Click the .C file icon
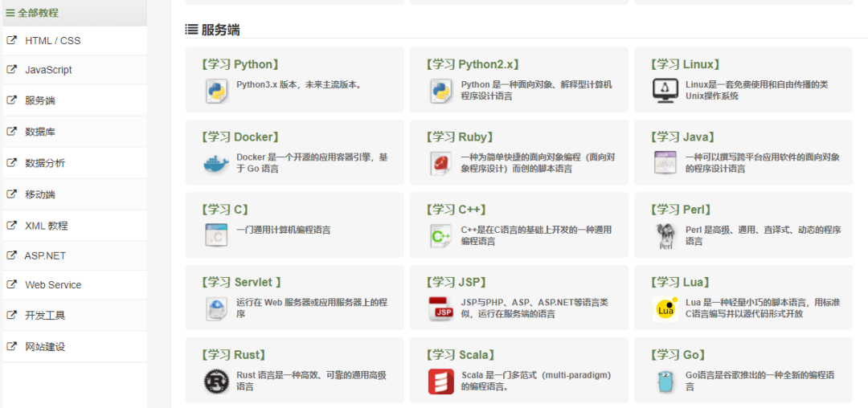The image size is (868, 408). point(216,235)
